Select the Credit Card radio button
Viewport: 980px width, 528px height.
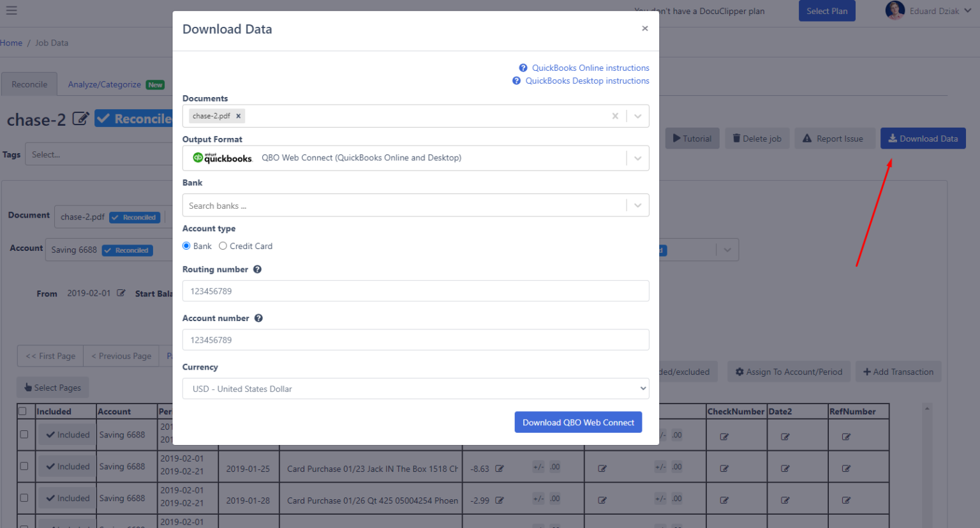click(x=223, y=245)
